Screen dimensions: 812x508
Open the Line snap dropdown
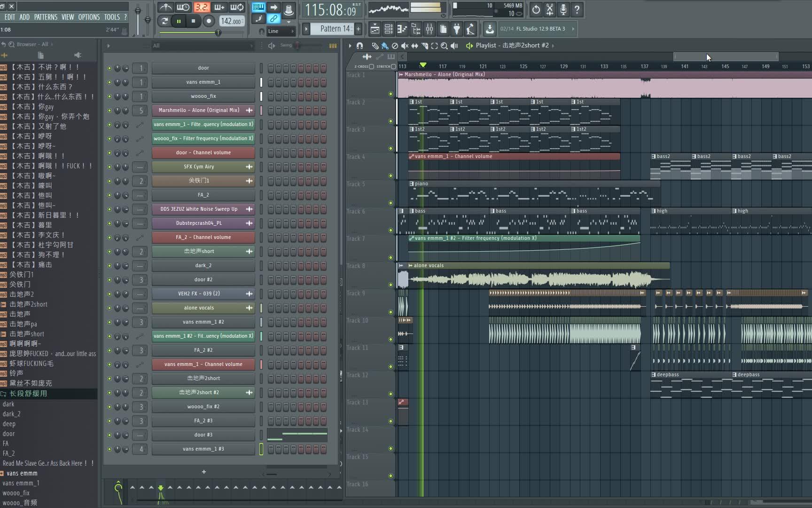pos(281,31)
